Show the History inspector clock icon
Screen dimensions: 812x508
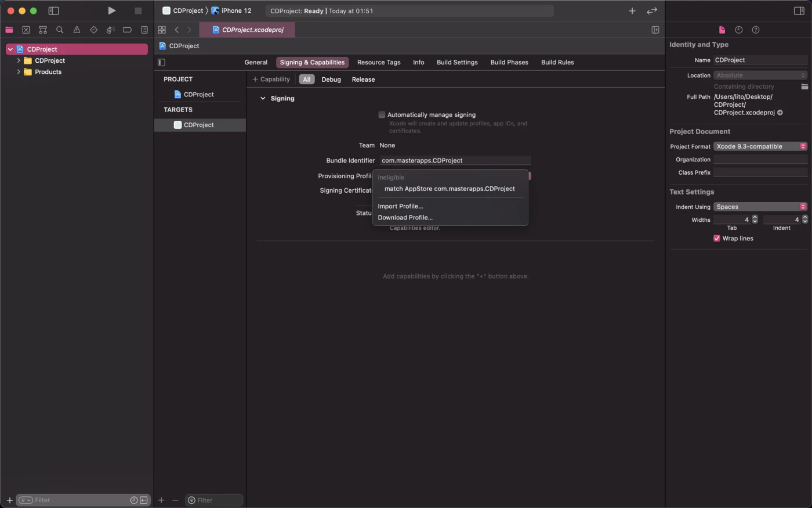738,30
